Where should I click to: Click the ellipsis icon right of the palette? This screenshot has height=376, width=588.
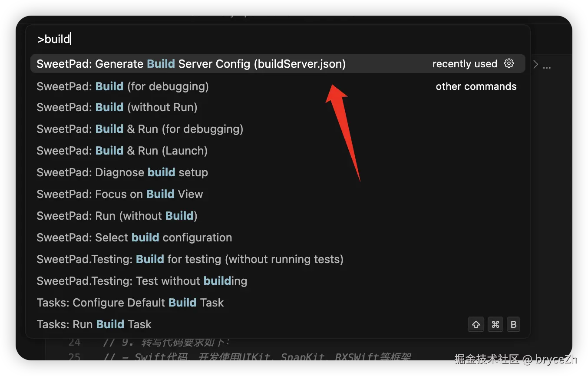(x=547, y=66)
